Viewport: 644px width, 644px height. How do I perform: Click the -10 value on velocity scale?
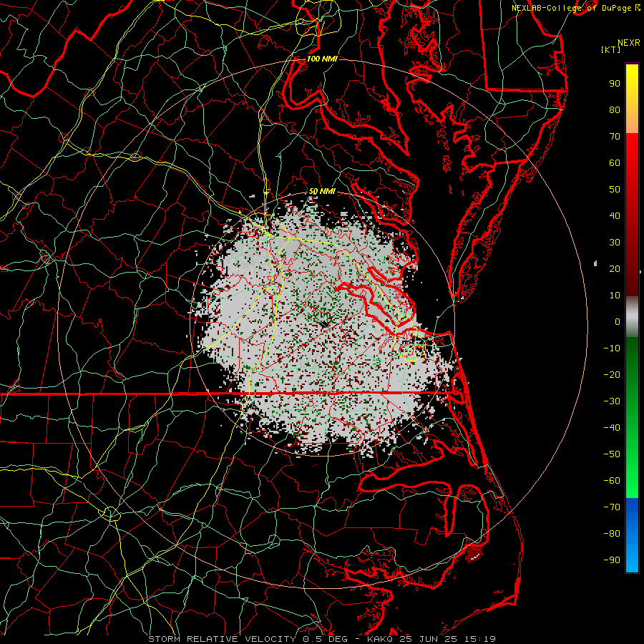[x=612, y=348]
